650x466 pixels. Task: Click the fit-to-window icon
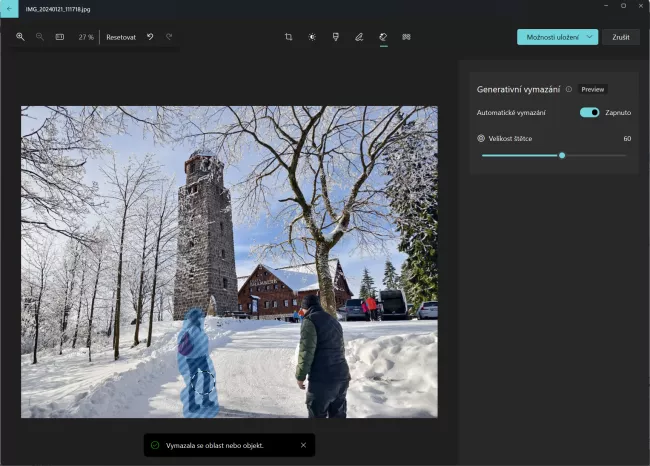pos(60,37)
